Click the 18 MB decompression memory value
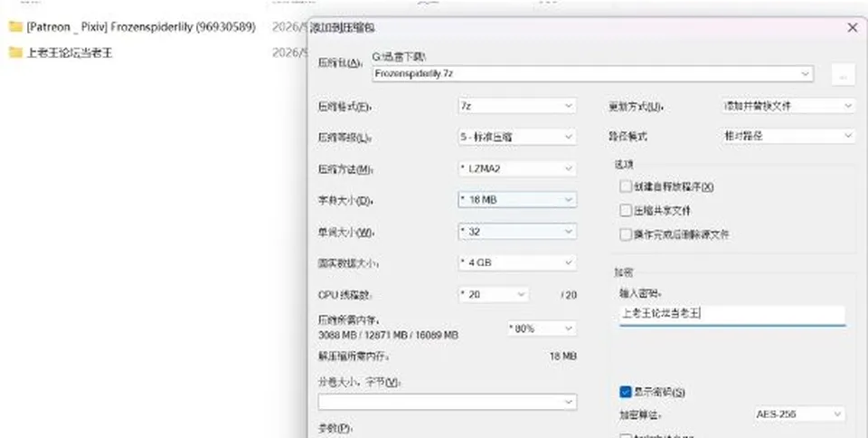The height and width of the screenshot is (438, 868). (563, 356)
